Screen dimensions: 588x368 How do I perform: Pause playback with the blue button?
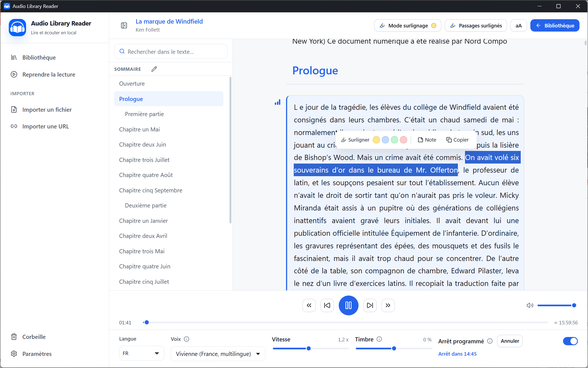tap(349, 305)
